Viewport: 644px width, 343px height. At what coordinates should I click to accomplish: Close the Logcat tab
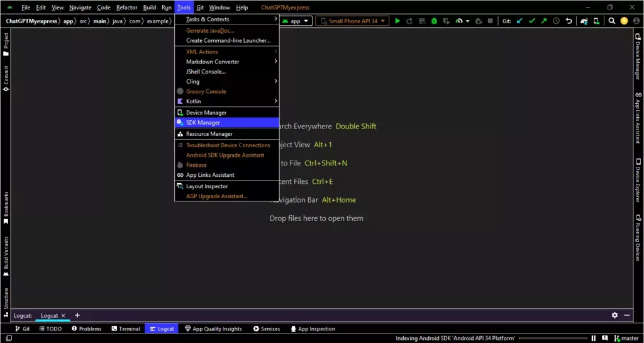63,315
